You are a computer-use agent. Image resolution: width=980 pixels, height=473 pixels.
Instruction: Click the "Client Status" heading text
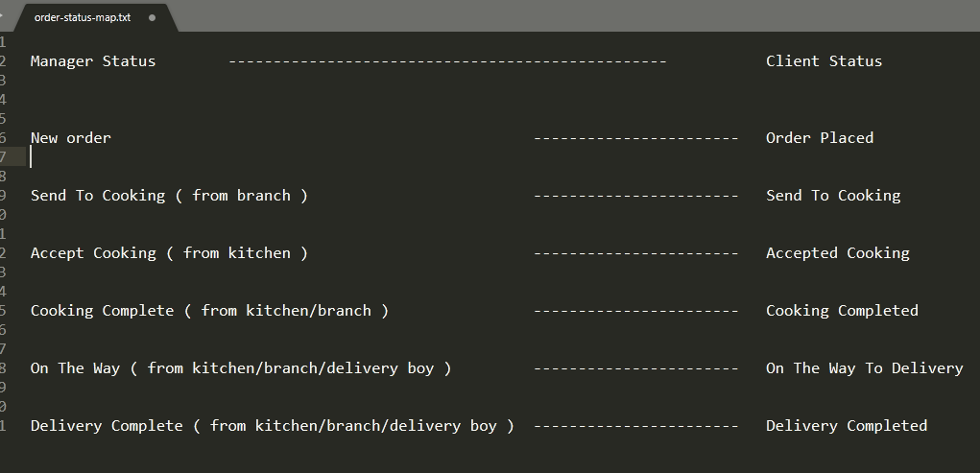coord(824,61)
